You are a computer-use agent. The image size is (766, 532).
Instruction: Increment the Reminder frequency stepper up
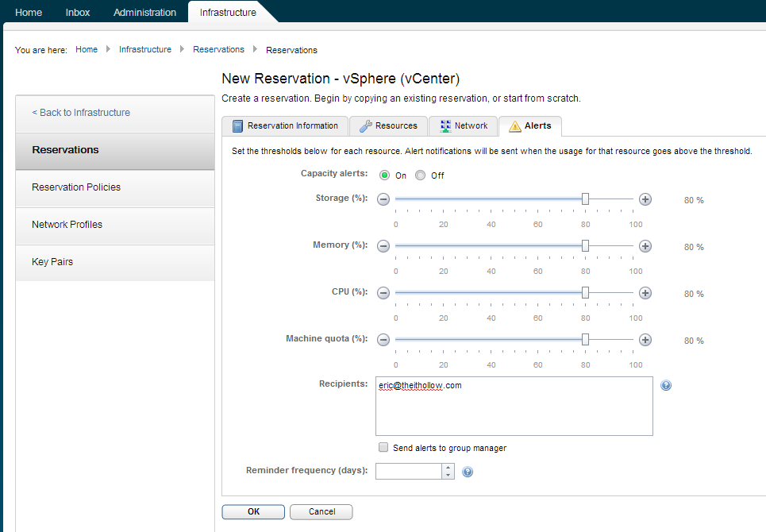pyautogui.click(x=448, y=468)
